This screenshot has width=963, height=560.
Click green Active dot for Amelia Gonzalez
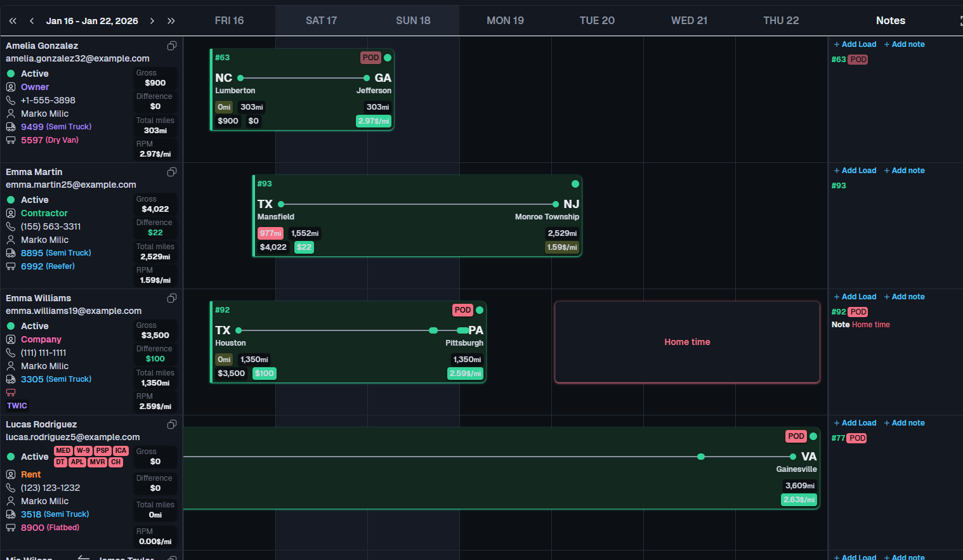click(x=11, y=74)
